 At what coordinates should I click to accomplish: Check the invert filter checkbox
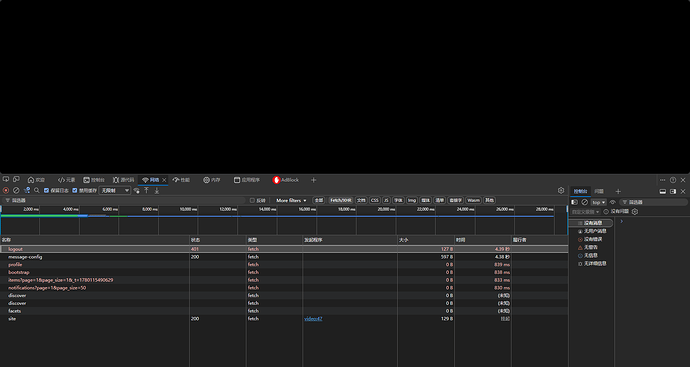pos(252,200)
